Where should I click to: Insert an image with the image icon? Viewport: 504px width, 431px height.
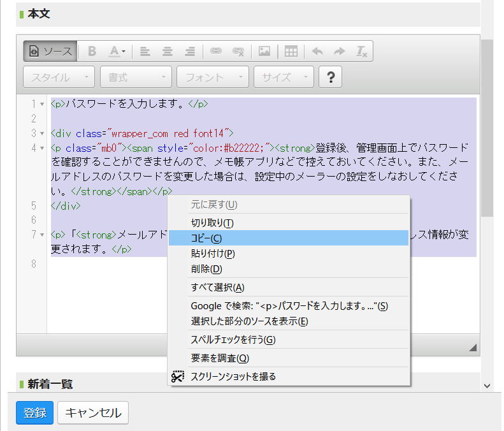click(264, 51)
